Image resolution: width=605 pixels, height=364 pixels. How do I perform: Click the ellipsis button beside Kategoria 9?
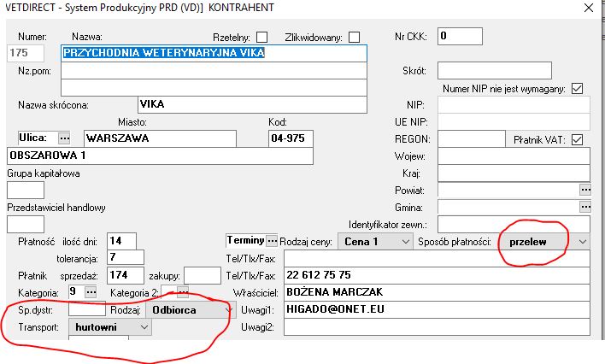(x=91, y=291)
